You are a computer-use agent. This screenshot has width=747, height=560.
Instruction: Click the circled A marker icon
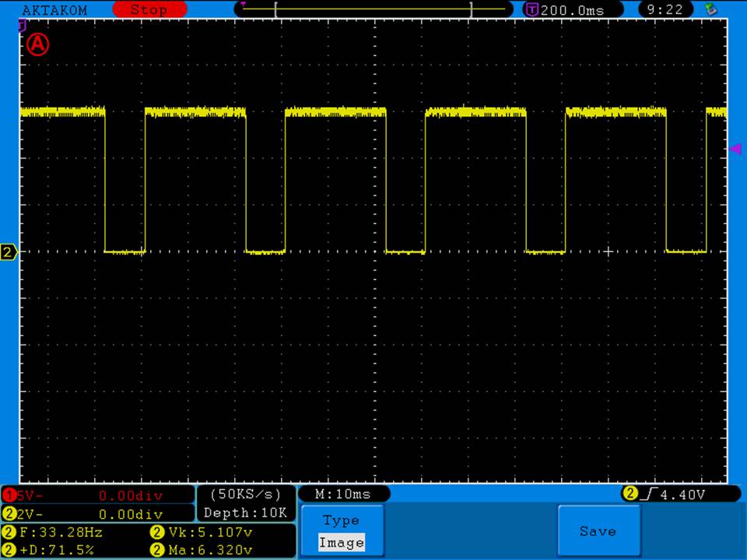(x=37, y=44)
